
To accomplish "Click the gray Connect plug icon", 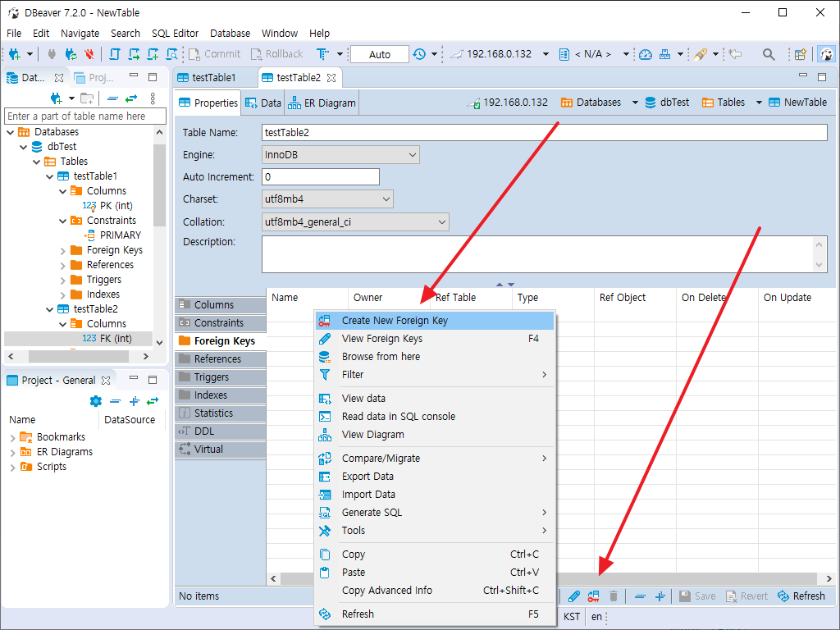I will (52, 54).
